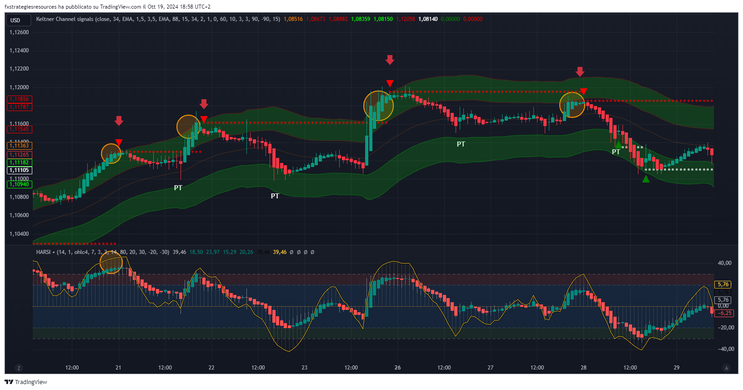The width and height of the screenshot is (743, 390).
Task: Click the 26 date label on time axis
Action: coord(397,368)
